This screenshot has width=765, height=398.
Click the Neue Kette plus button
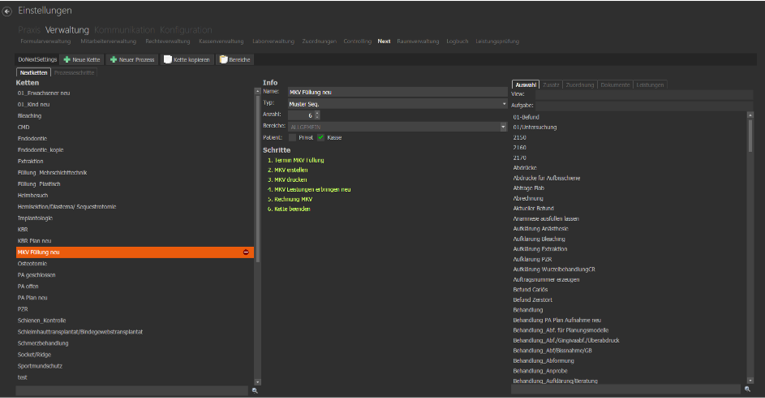click(x=82, y=60)
